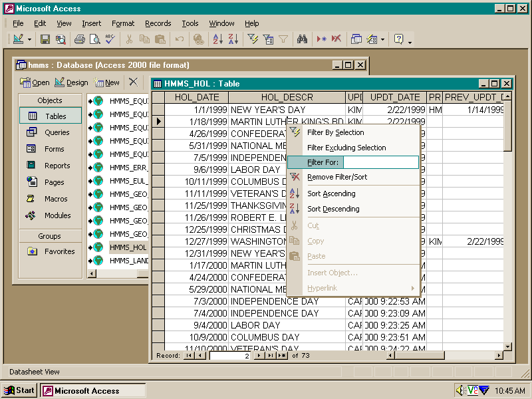Screen dimensions: 532x399
Task: Click next record navigation button
Action: [259, 356]
